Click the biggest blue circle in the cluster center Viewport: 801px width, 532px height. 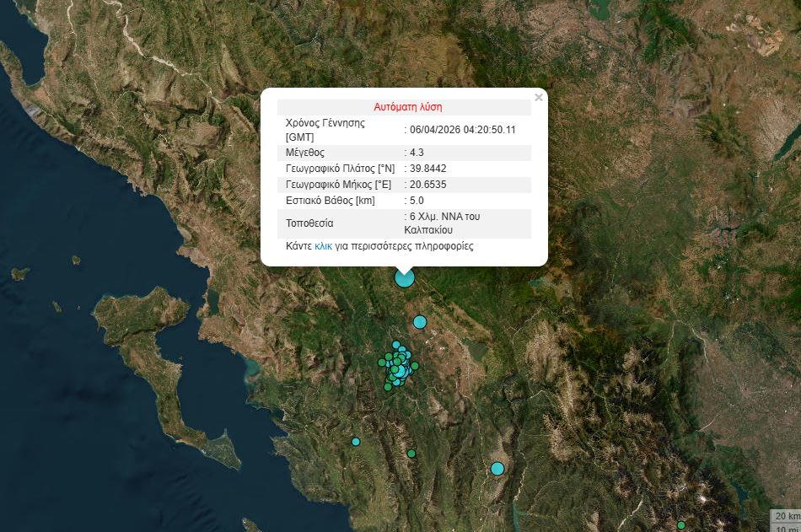click(x=401, y=369)
